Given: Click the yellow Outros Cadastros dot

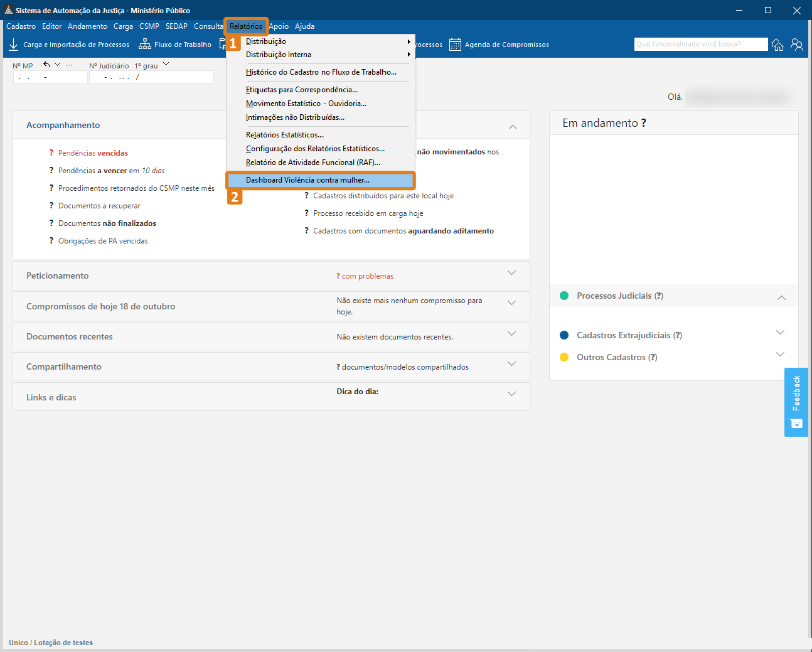Looking at the screenshot, I should pos(564,357).
